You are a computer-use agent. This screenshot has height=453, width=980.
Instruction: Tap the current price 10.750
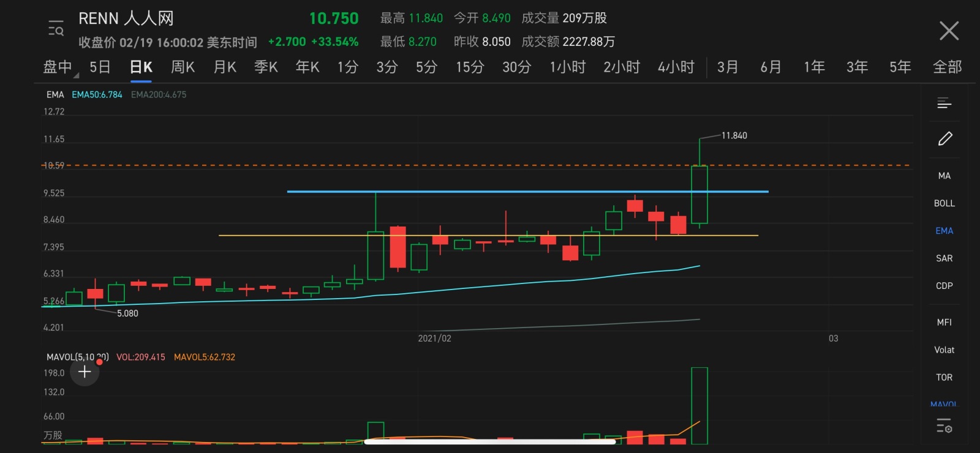[x=334, y=18]
